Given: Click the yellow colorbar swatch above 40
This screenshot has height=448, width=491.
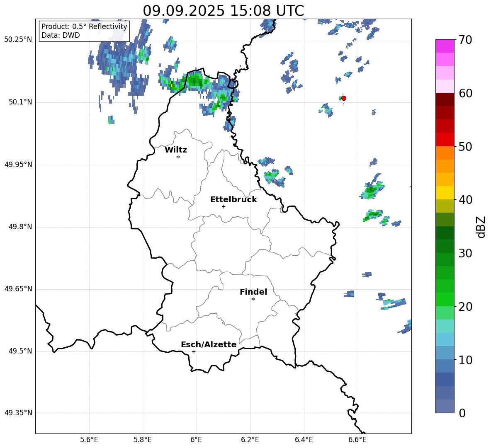Looking at the screenshot, I should tap(445, 193).
